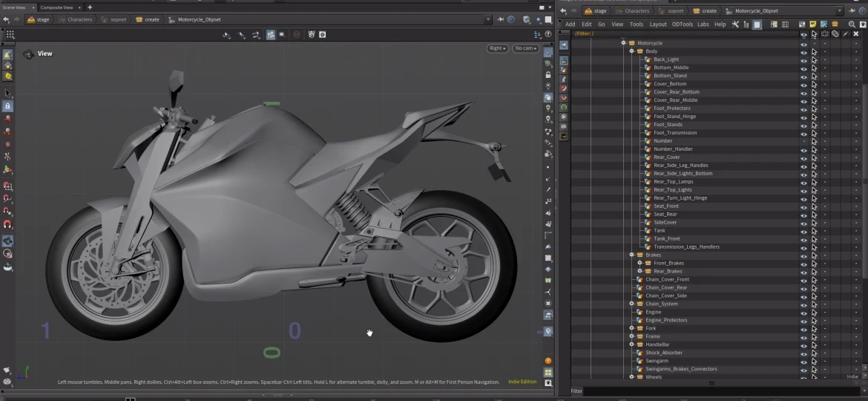The image size is (868, 401).
Task: Click the search magnifier icon in network editor
Action: (x=852, y=25)
